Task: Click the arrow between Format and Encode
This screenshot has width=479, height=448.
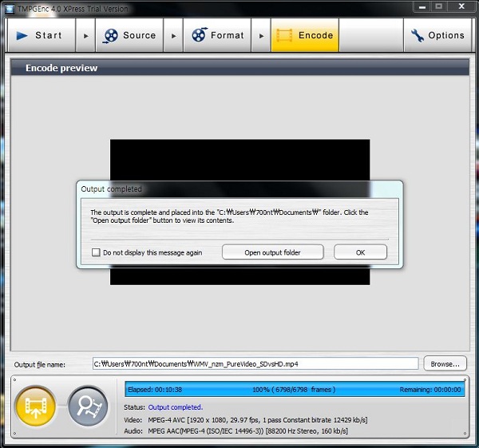Action: coord(261,35)
